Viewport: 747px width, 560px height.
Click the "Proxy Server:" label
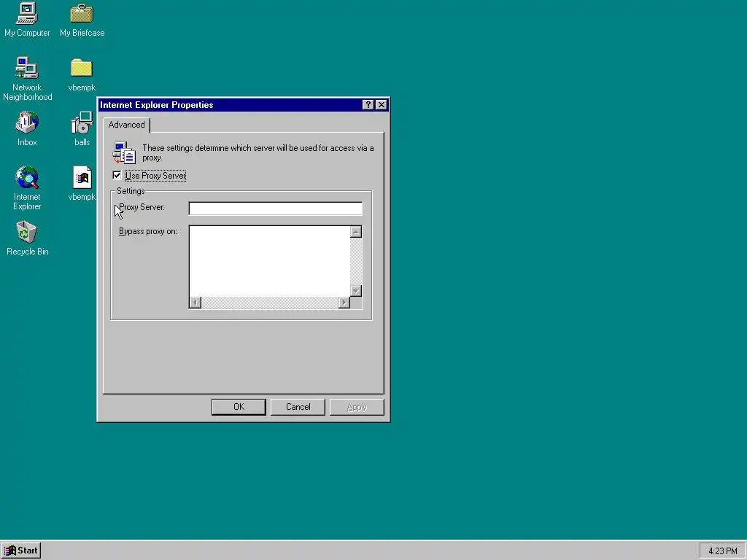pyautogui.click(x=142, y=207)
